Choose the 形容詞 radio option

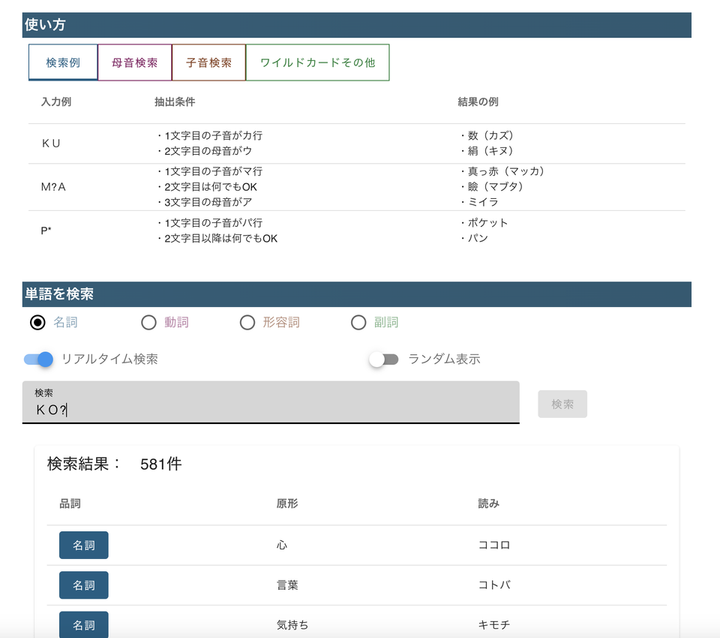click(248, 322)
